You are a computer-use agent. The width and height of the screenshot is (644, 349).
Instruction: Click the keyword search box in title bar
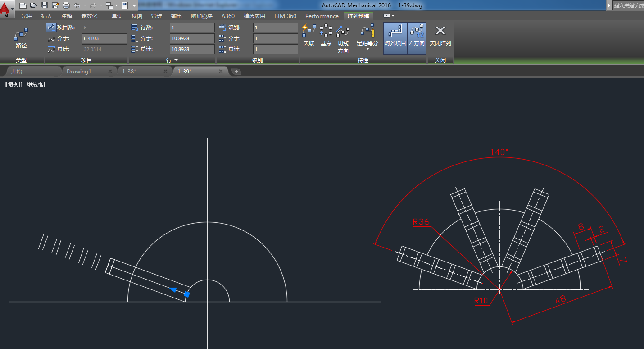(x=629, y=5)
